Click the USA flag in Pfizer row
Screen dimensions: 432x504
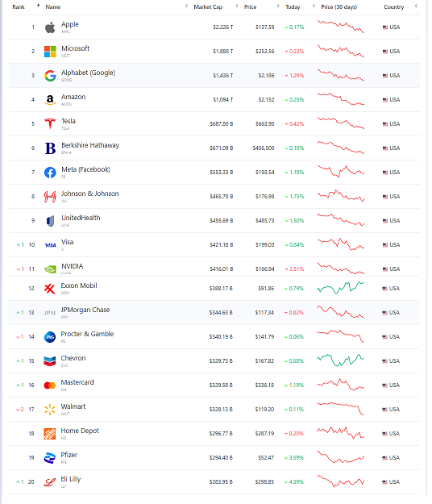point(384,458)
